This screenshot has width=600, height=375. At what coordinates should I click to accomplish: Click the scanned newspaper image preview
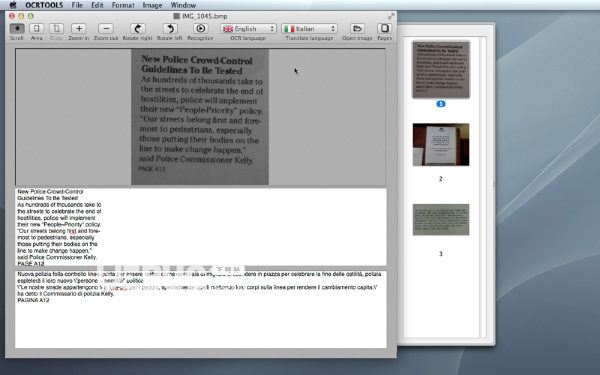pos(200,117)
